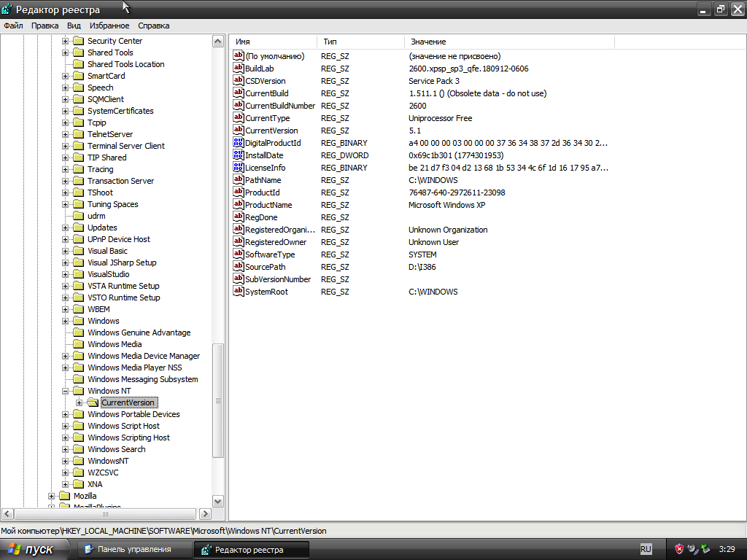Collapse the Windows NT tree node

click(65, 391)
